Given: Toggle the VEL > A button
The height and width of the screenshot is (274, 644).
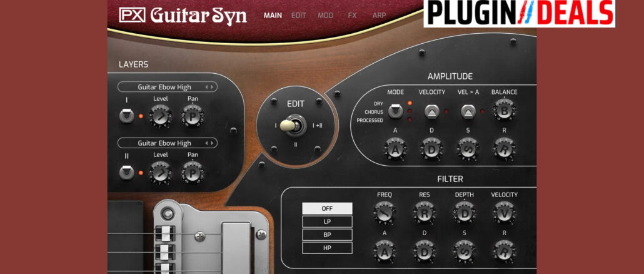Looking at the screenshot, I should 468,111.
